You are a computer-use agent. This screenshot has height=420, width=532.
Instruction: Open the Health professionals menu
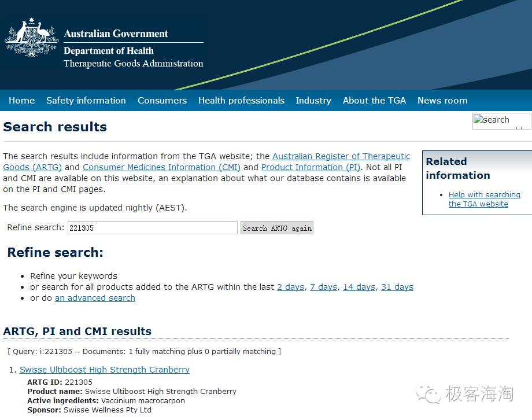(241, 101)
